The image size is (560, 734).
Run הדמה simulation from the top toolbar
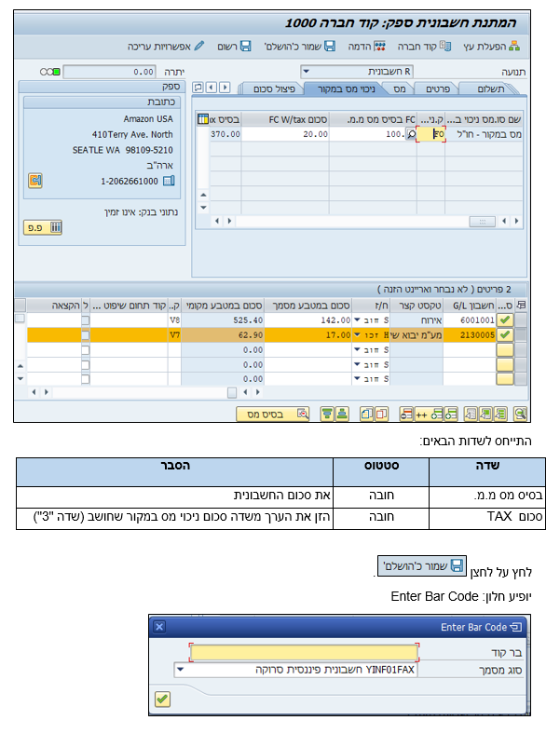(366, 47)
